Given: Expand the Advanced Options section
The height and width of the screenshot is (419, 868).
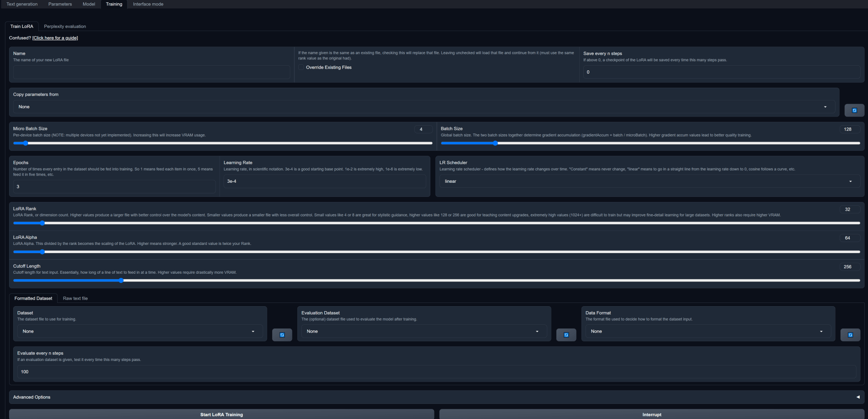Looking at the screenshot, I should (32, 397).
